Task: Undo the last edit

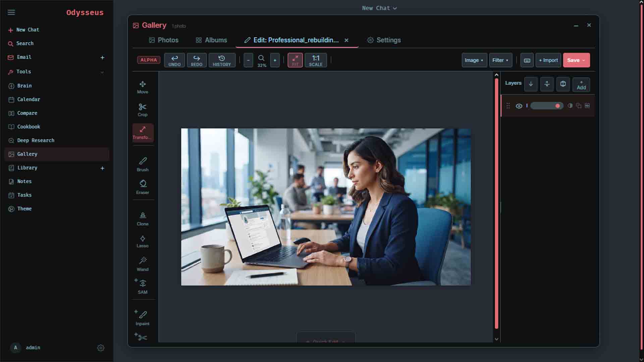Action: pos(174,60)
